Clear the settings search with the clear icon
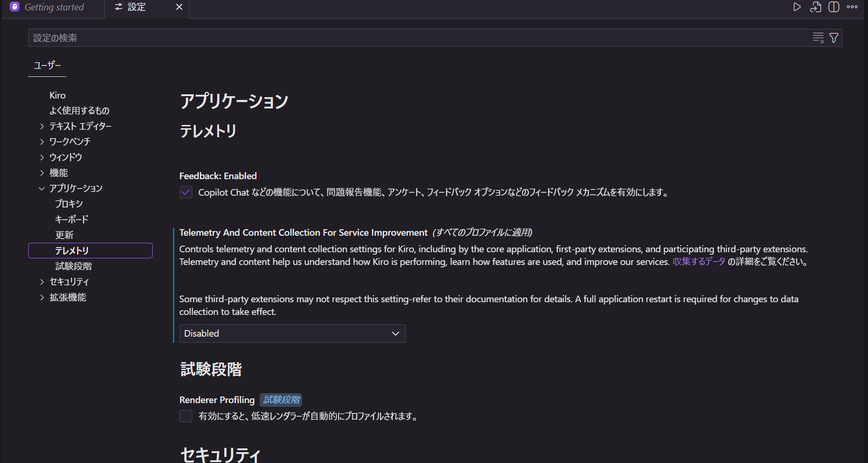The image size is (868, 463). [x=818, y=38]
